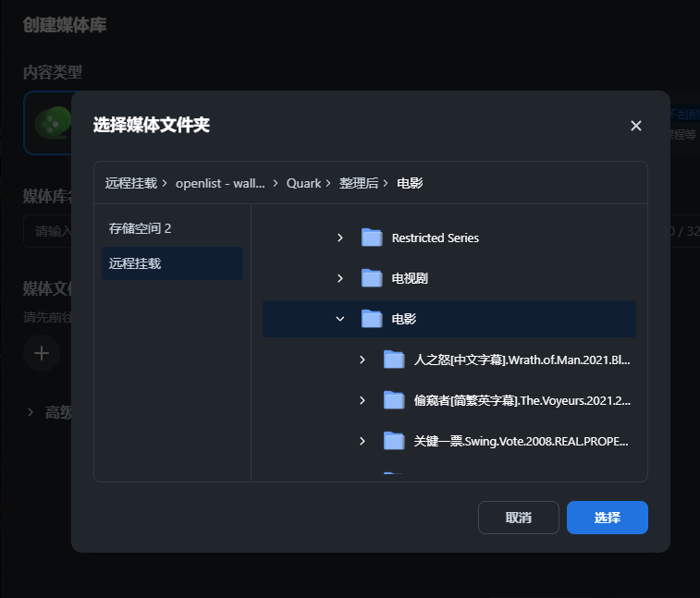
Task: Expand the 电视剧 folder chevron
Action: point(340,278)
